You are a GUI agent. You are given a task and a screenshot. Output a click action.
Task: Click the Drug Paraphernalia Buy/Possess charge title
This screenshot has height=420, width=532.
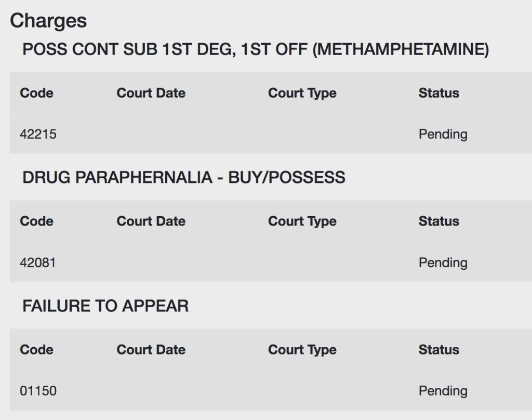click(183, 177)
